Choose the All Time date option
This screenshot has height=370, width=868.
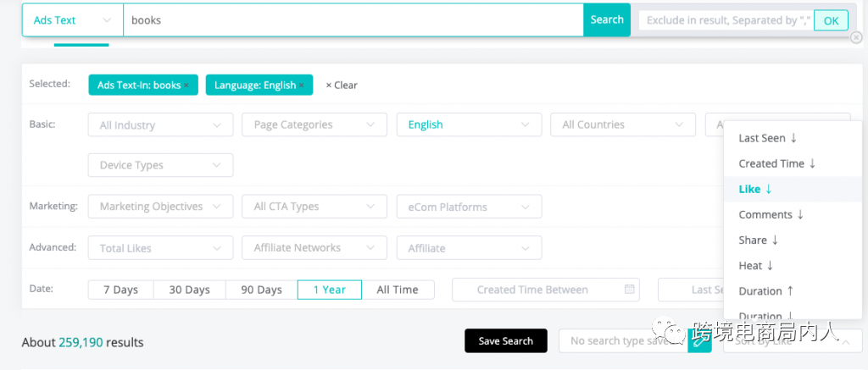(398, 290)
